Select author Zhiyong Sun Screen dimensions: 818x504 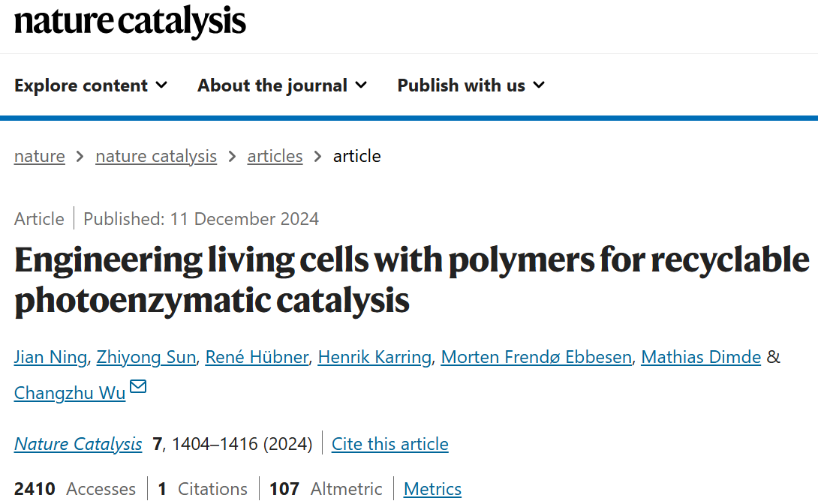pos(147,357)
